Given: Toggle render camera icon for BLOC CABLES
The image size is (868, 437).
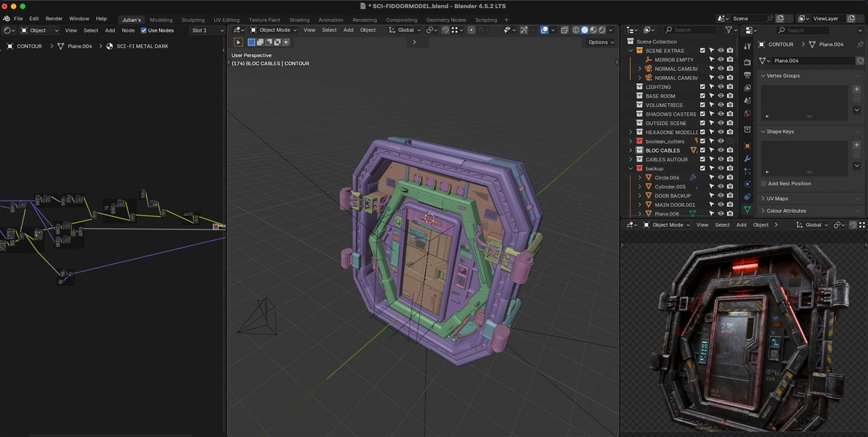Looking at the screenshot, I should (x=730, y=150).
